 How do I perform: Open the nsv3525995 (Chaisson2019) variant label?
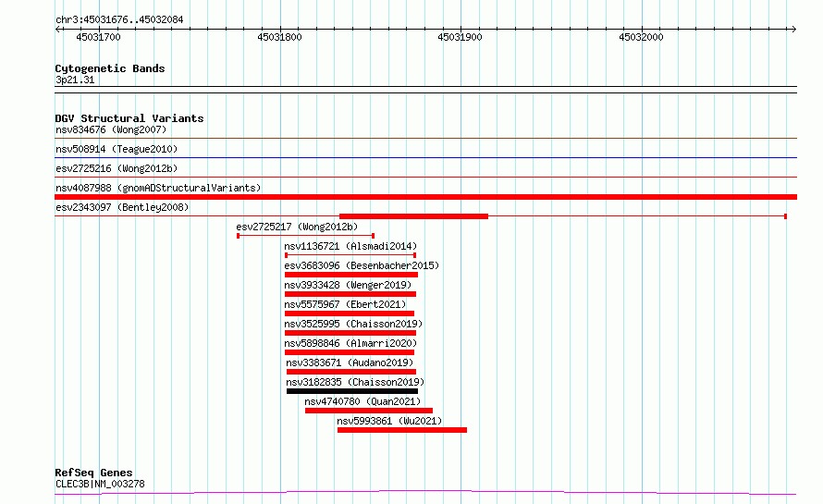353,324
